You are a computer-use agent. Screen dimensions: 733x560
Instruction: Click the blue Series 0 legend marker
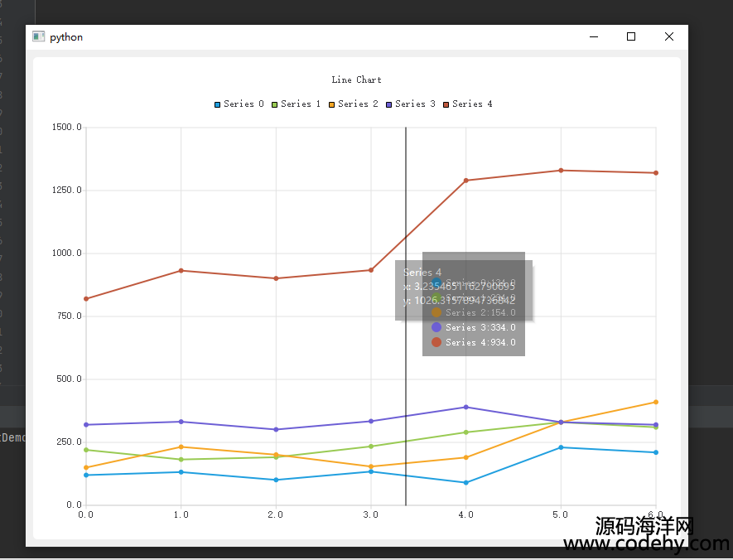[x=218, y=104]
